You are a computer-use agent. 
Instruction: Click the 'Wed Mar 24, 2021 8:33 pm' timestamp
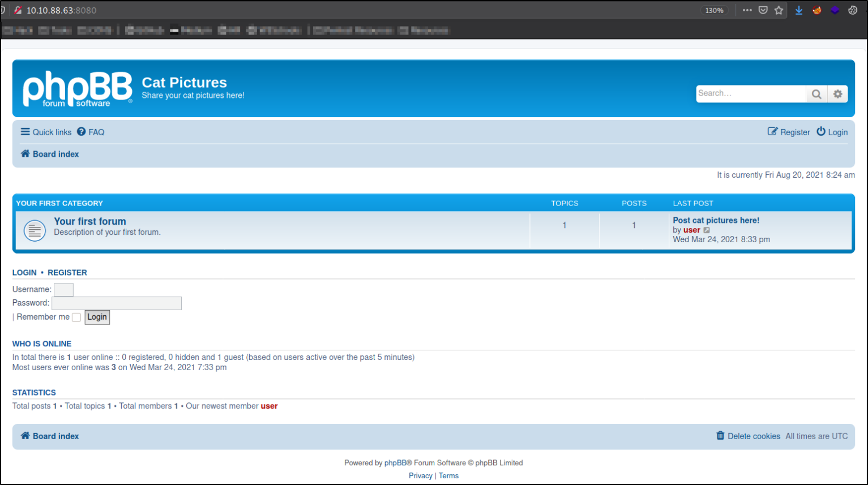[x=721, y=239]
